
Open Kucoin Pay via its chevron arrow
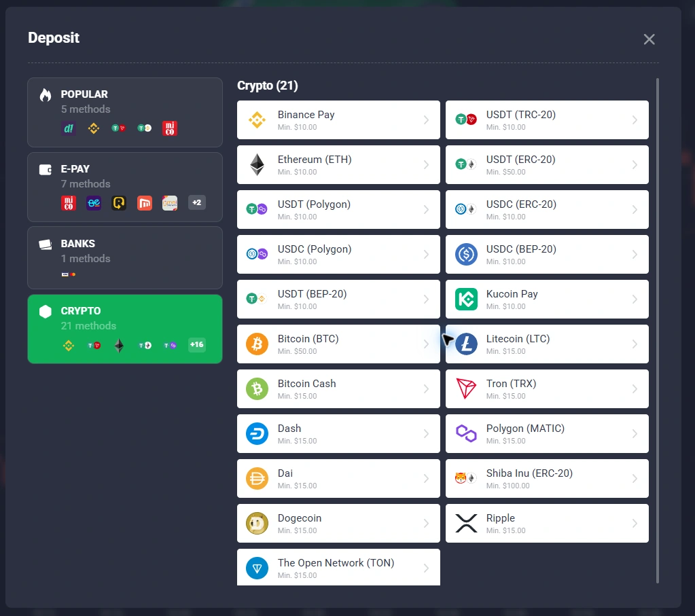pyautogui.click(x=635, y=299)
